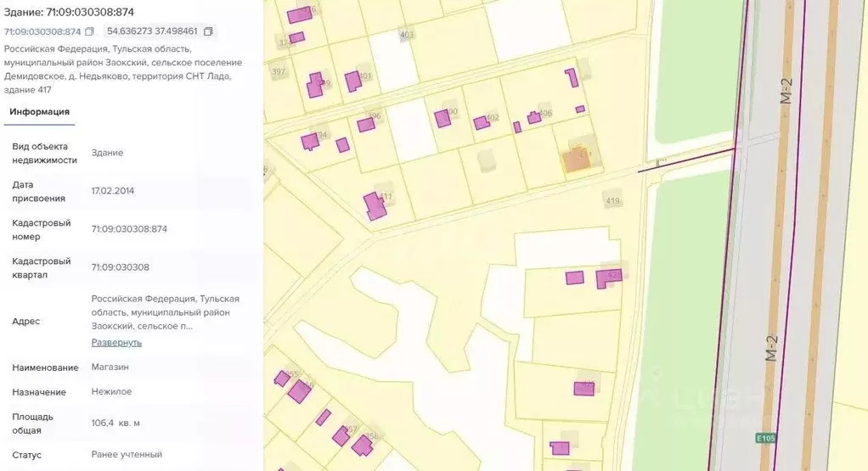The height and width of the screenshot is (471, 868).
Task: Click the E105 road marker
Action: [764, 438]
